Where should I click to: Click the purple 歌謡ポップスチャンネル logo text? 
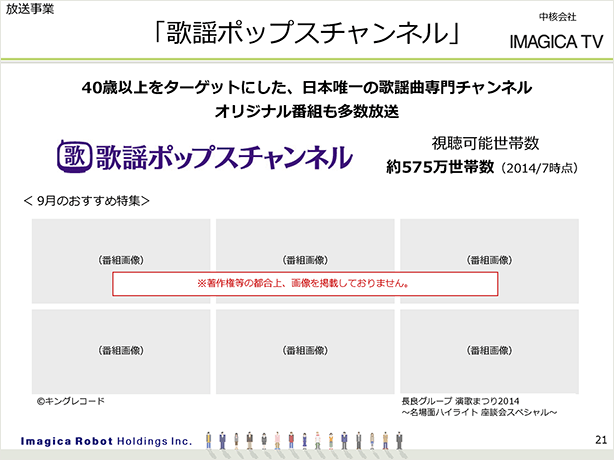tap(224, 157)
